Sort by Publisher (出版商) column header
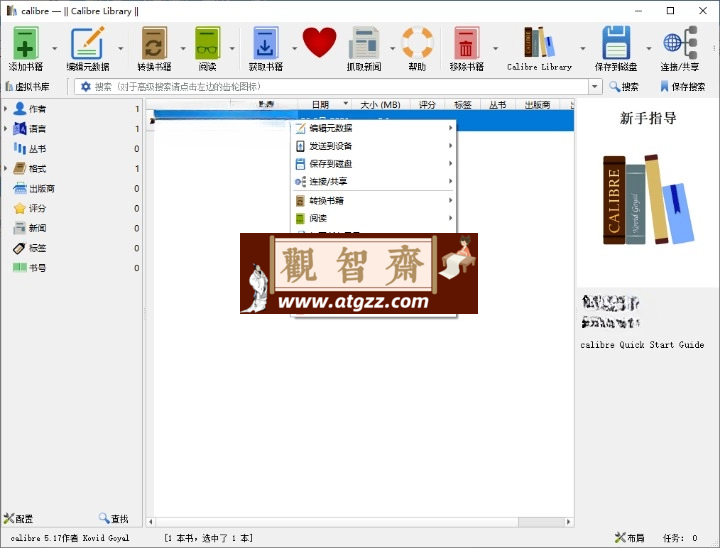 tap(538, 105)
